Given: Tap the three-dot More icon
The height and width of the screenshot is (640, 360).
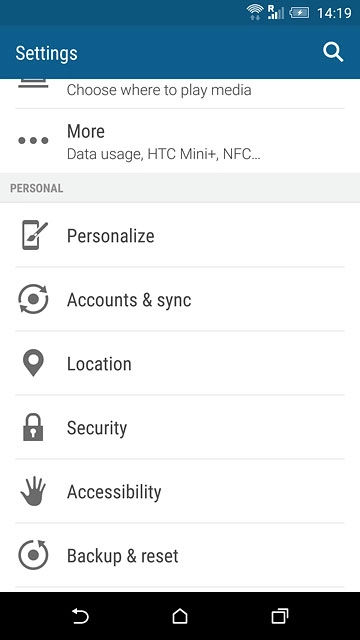Looking at the screenshot, I should point(33,141).
